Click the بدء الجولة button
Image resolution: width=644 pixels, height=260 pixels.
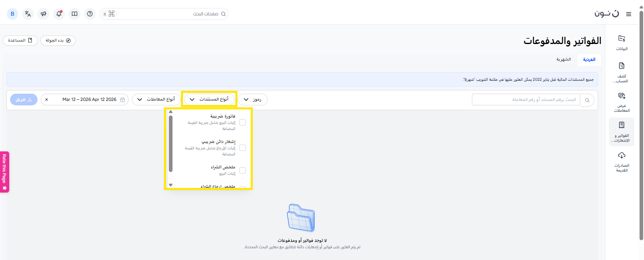point(58,40)
